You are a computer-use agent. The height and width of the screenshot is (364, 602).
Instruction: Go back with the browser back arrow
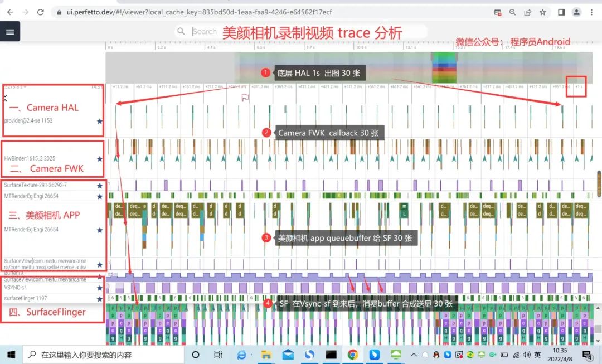[11, 12]
